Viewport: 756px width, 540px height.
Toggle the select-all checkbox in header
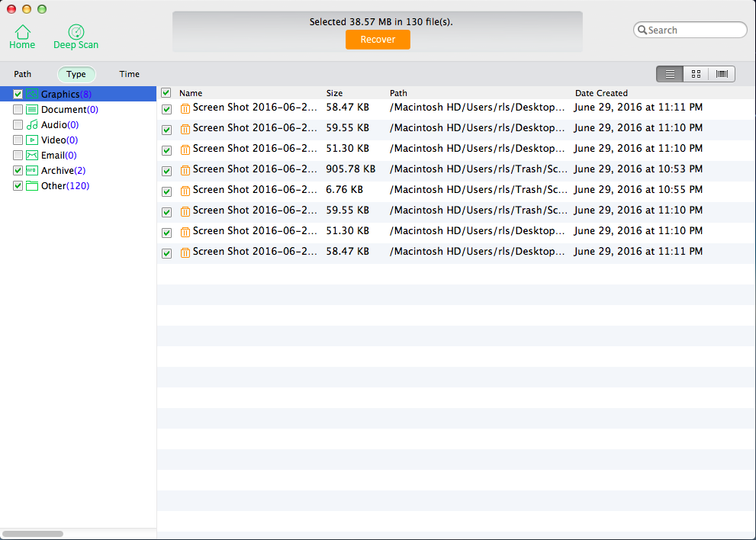pos(166,93)
